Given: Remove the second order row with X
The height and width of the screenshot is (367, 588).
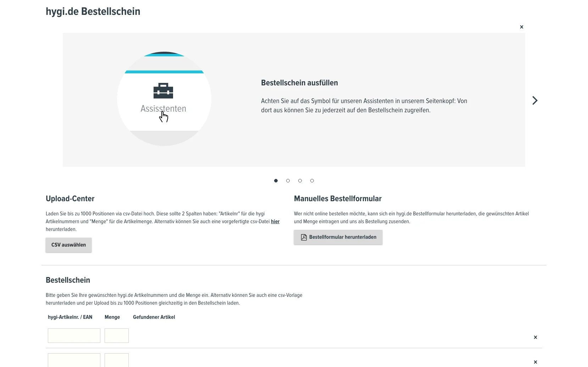Looking at the screenshot, I should pos(536,362).
